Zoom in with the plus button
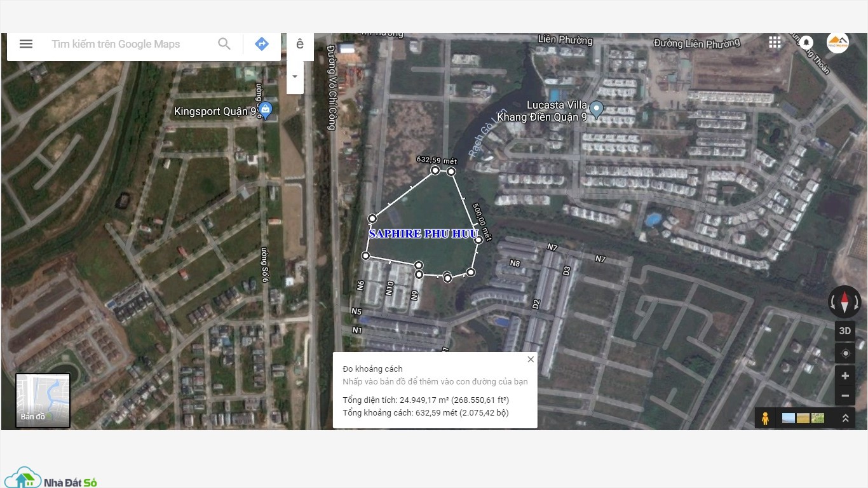This screenshot has width=868, height=488. click(x=845, y=376)
